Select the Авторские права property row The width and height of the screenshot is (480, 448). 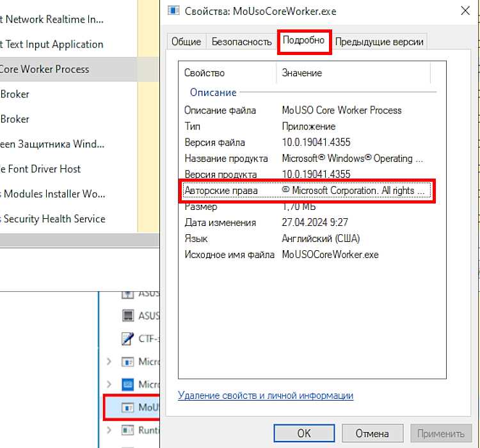[307, 191]
